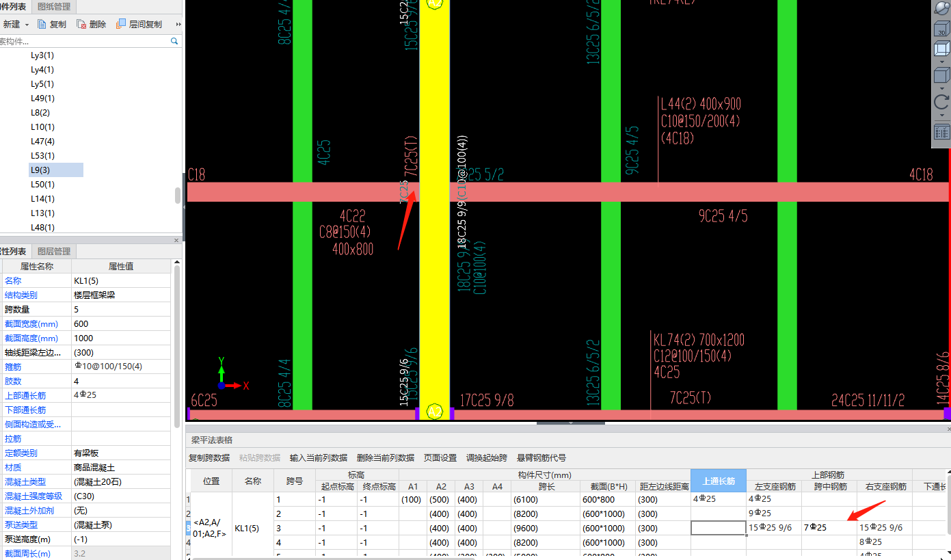Click L44(2) 400x900 label in drawing
Image resolution: width=951 pixels, height=560 pixels.
tap(701, 105)
